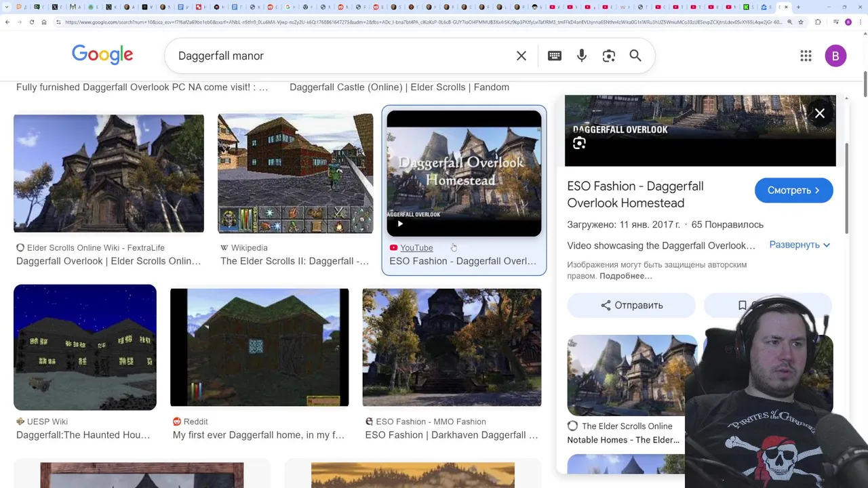Screen dimensions: 868x488
Task: Open the Fully furnished Daggerfall Overlook caption
Action: click(x=142, y=87)
